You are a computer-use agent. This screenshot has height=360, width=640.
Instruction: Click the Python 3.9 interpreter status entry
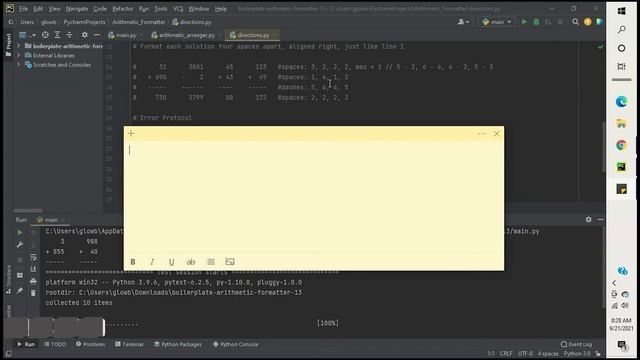click(x=577, y=353)
